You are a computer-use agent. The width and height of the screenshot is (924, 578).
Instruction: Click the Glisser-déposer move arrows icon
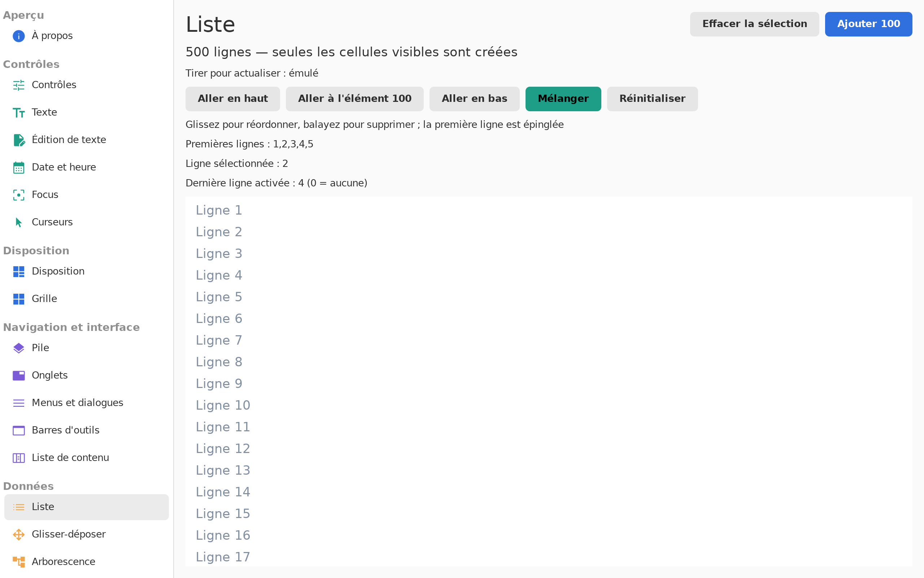tap(19, 534)
